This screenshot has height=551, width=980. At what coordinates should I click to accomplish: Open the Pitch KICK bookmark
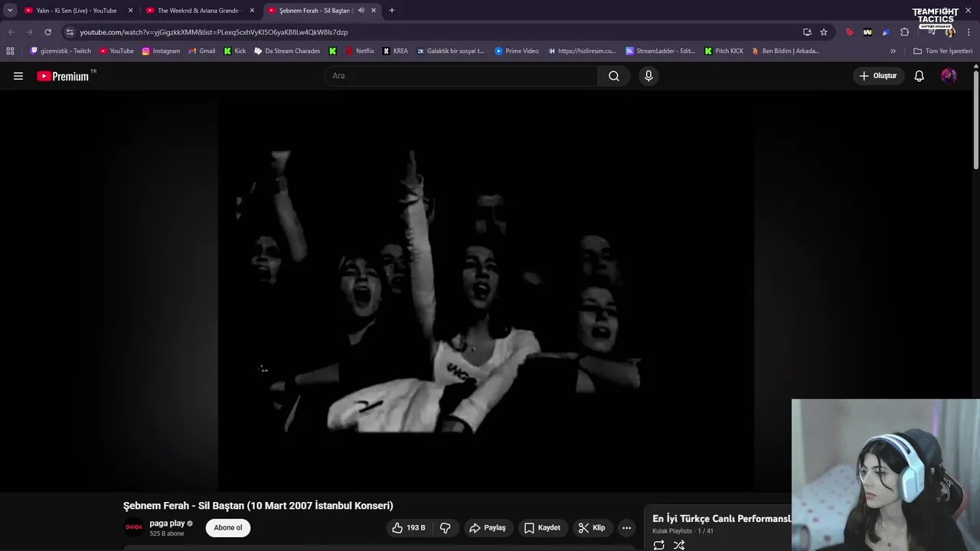pos(724,51)
